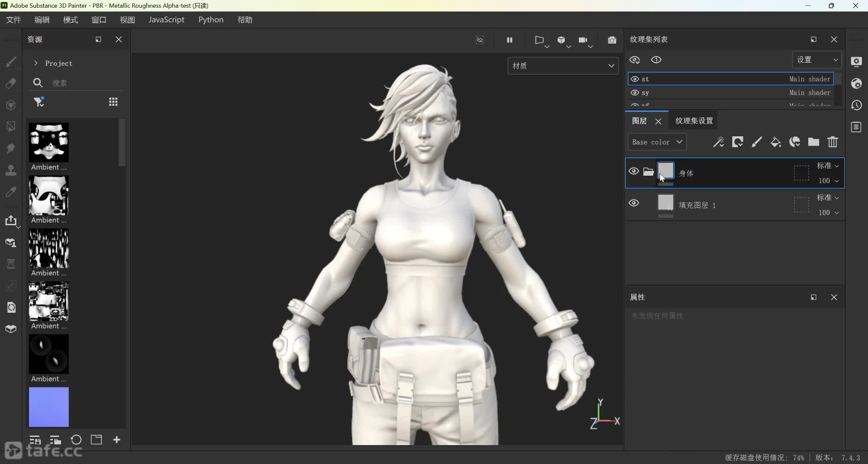
Task: Undock the 资源 panel
Action: coord(98,40)
